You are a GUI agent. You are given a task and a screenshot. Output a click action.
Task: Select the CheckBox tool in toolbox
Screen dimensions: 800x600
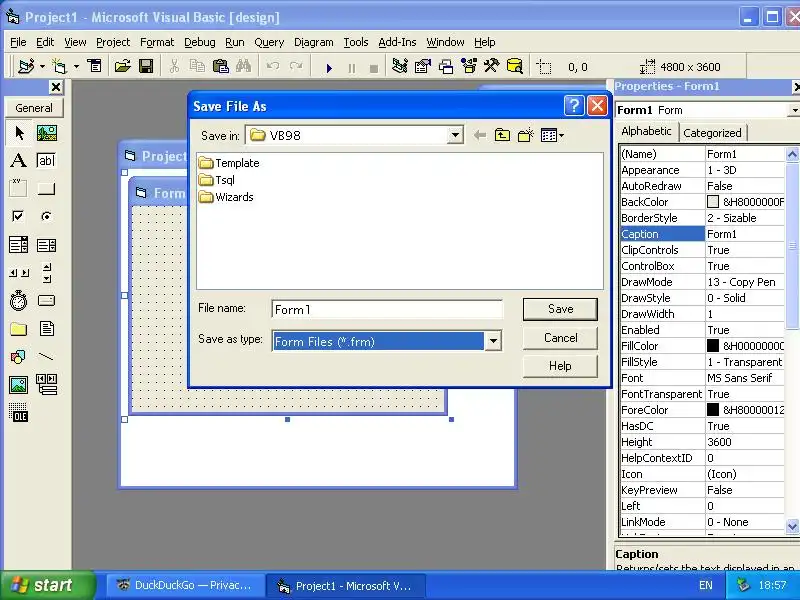tap(19, 216)
